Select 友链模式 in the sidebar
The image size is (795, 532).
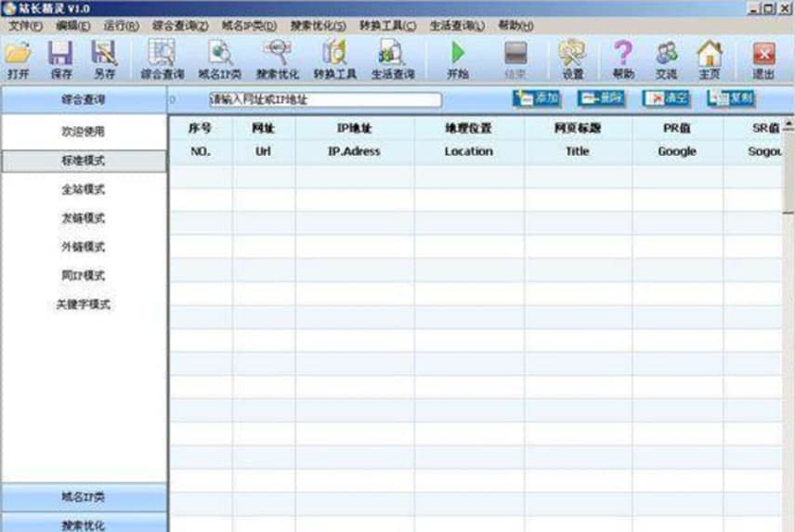coord(84,218)
